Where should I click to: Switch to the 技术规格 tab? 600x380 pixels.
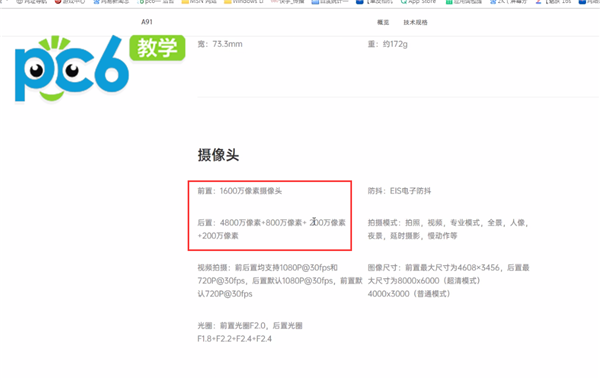(x=415, y=22)
